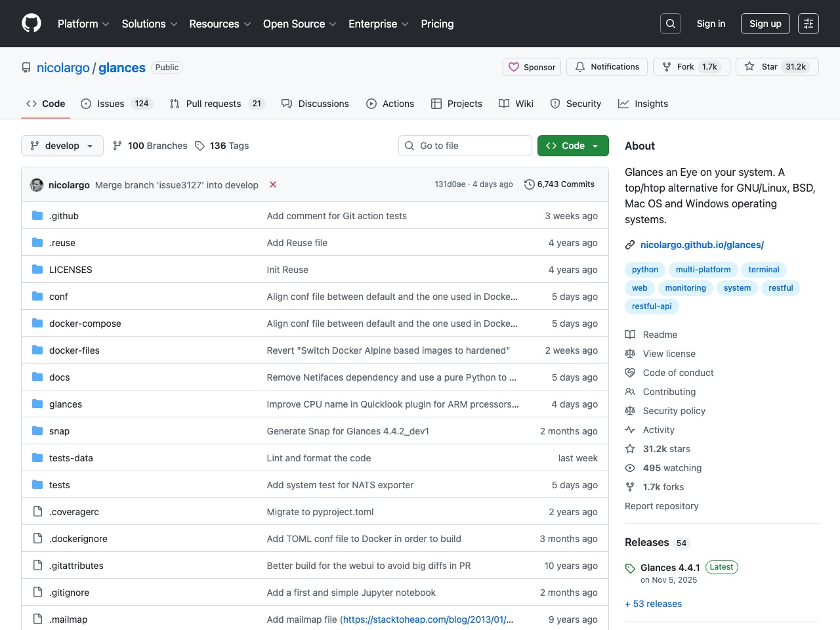Click the commit history clock icon
Image resolution: width=840 pixels, height=630 pixels.
530,184
